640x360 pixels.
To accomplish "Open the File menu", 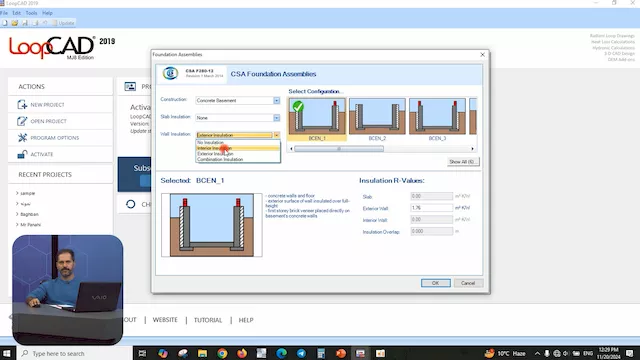I will pyautogui.click(x=4, y=13).
